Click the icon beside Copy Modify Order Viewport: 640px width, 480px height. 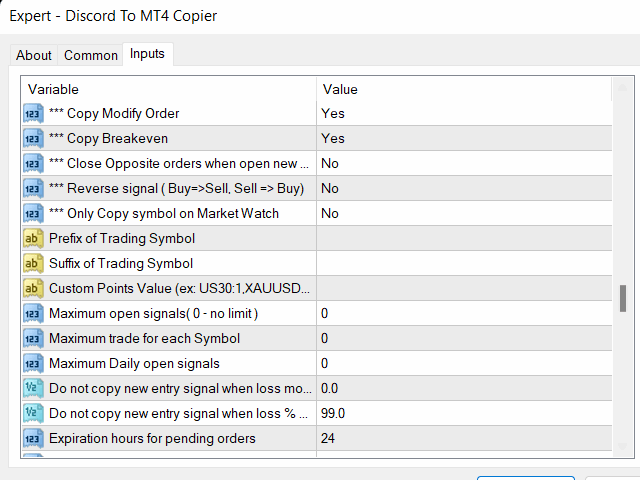coord(33,113)
